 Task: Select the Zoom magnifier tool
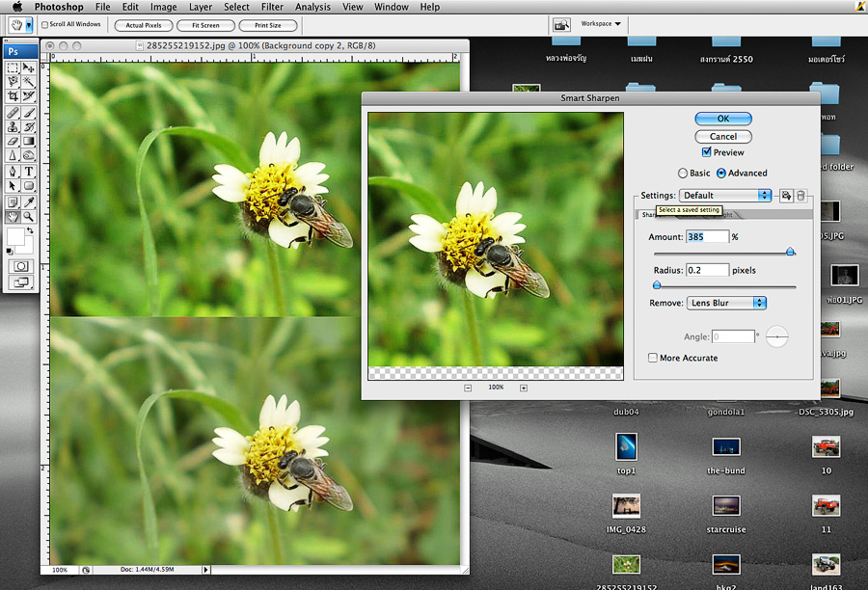29,217
